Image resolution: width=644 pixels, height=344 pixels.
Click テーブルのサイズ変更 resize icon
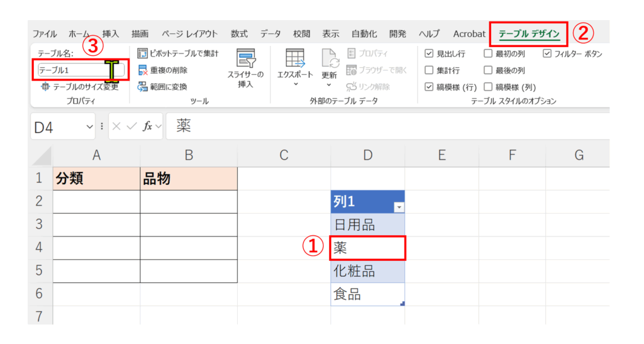[45, 87]
